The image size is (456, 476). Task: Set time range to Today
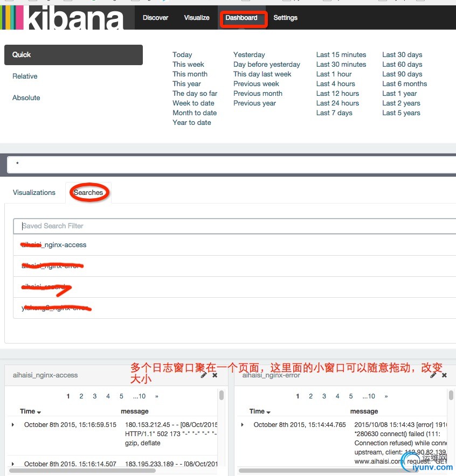182,54
